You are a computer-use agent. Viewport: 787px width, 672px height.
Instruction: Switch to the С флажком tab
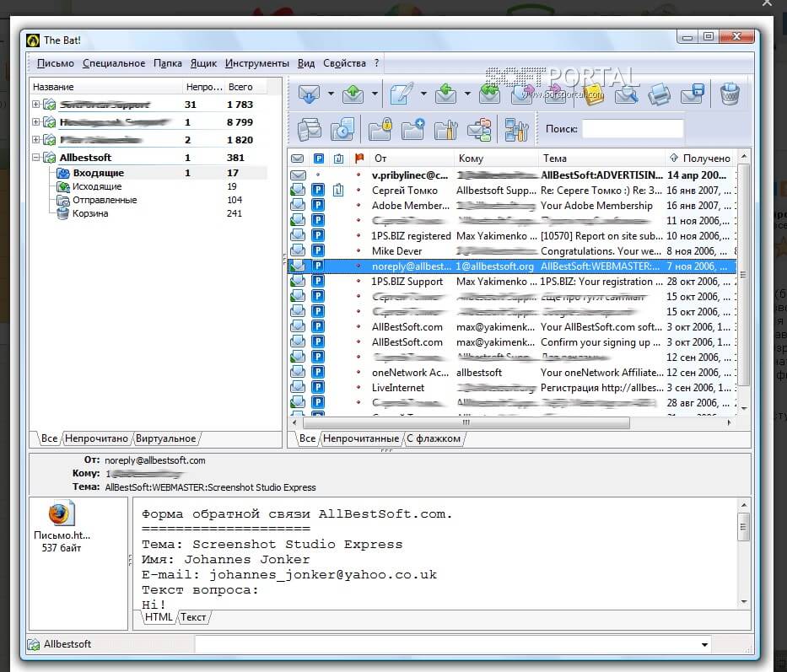(434, 438)
